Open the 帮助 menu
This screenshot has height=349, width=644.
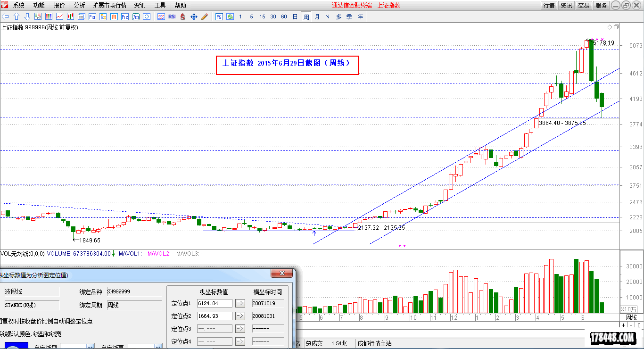click(x=180, y=5)
